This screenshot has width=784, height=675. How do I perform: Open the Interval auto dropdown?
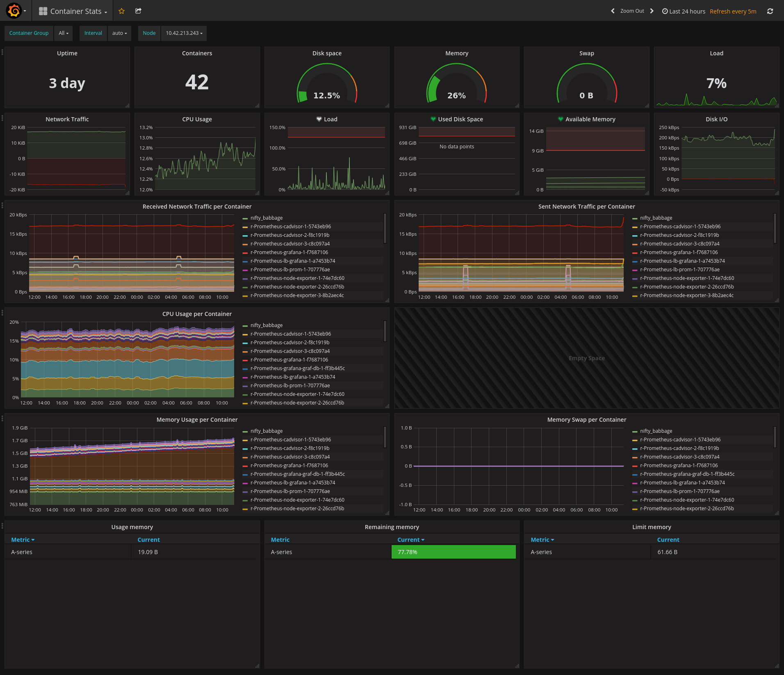[119, 33]
